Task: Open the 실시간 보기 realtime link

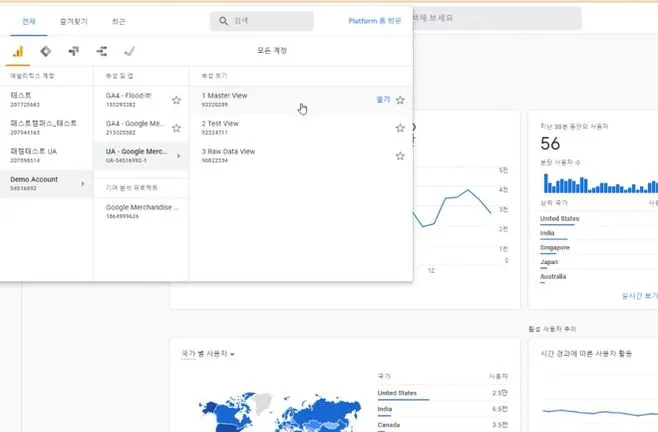Action: point(640,296)
